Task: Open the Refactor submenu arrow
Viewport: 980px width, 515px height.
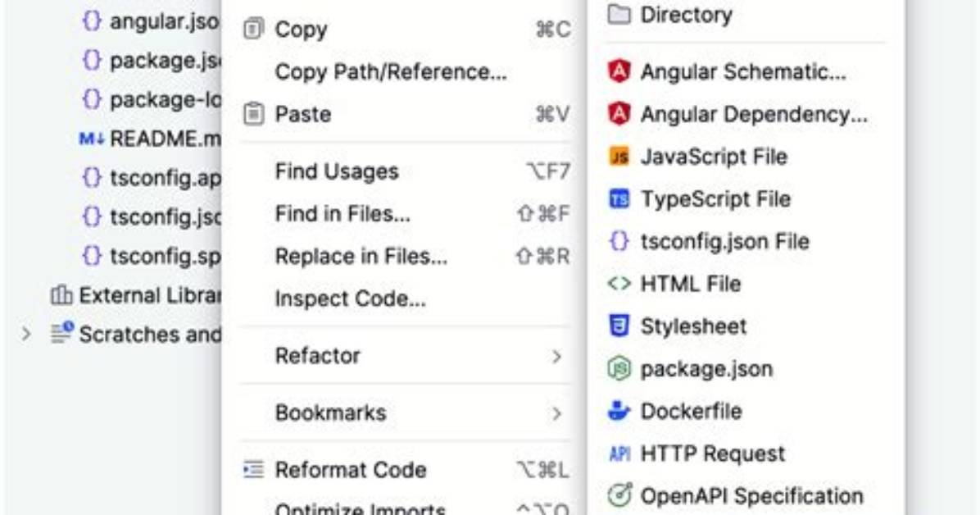Action: tap(556, 356)
